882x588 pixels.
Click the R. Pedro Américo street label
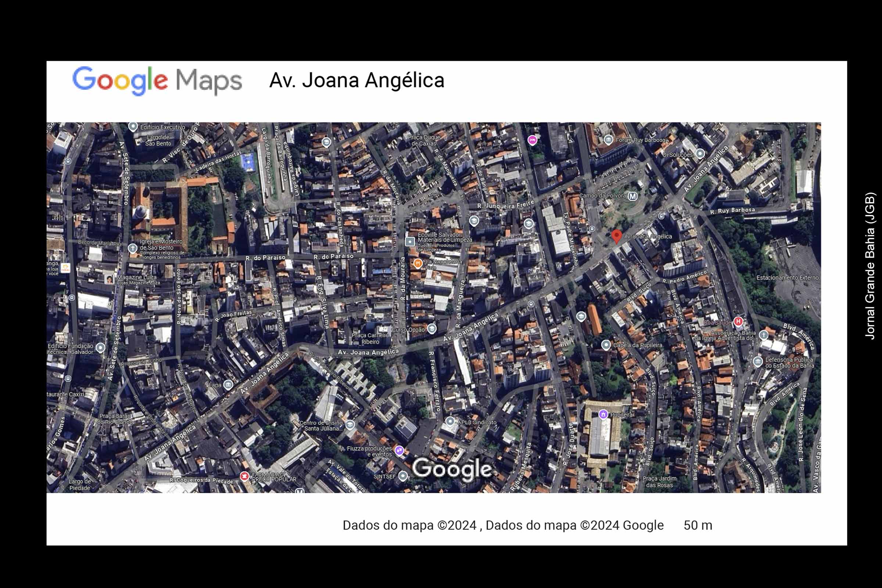[x=685, y=277]
